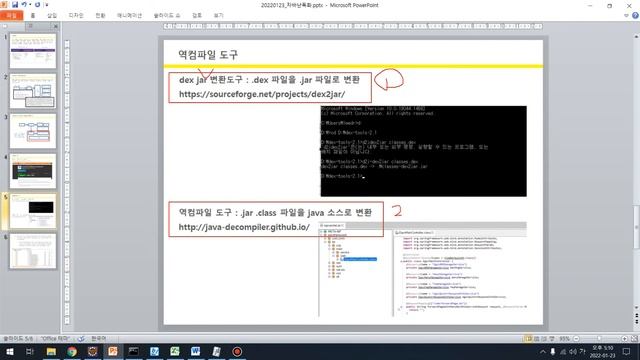Open Microsoft Word from the taskbar

195,351
